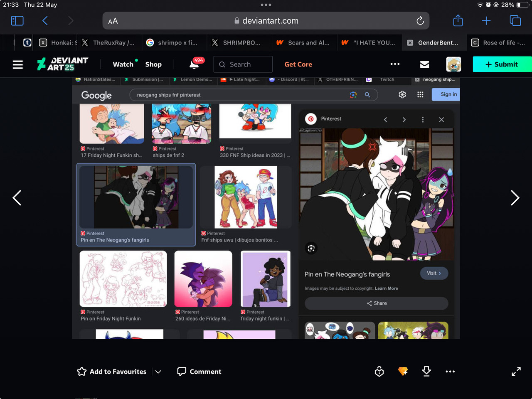
Task: Click the orange diamond fragments icon
Action: 403,372
